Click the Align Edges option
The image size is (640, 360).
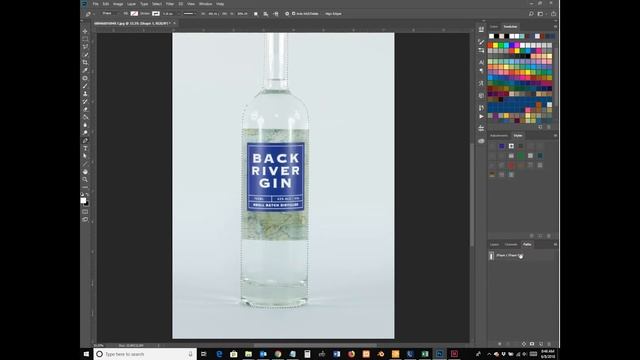[x=333, y=13]
